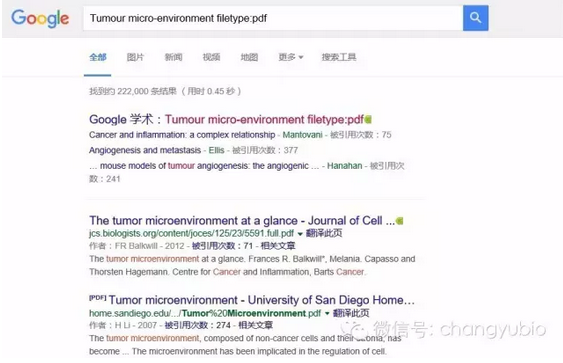
Task: Switch to the 地图 tab
Action: coord(249,57)
